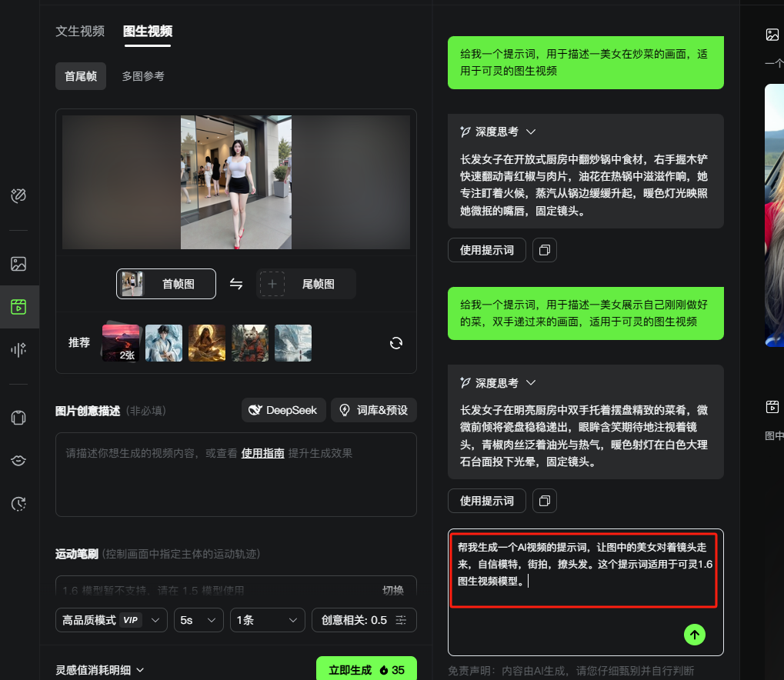784x680 pixels.
Task: Click the 立即生成 button
Action: pyautogui.click(x=366, y=670)
